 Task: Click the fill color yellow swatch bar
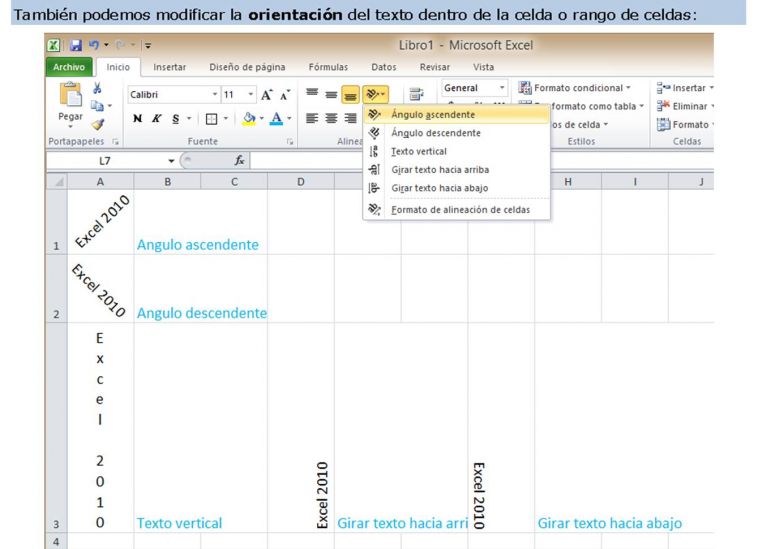249,124
